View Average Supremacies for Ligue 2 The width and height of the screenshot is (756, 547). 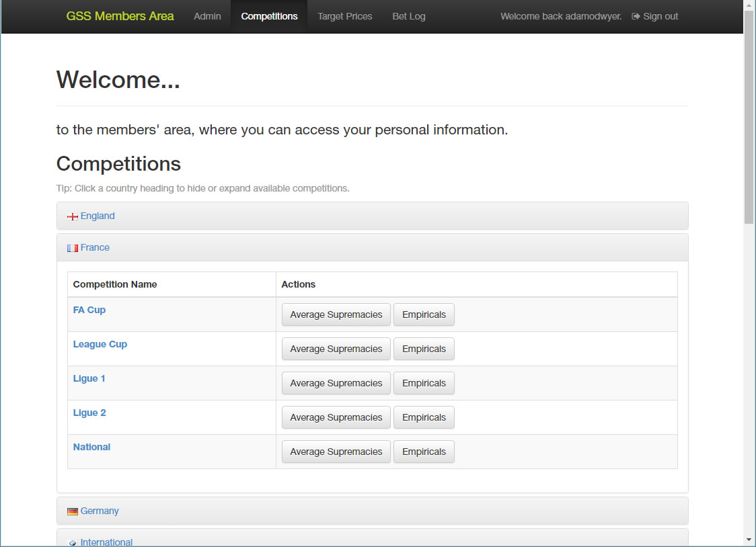coord(336,417)
